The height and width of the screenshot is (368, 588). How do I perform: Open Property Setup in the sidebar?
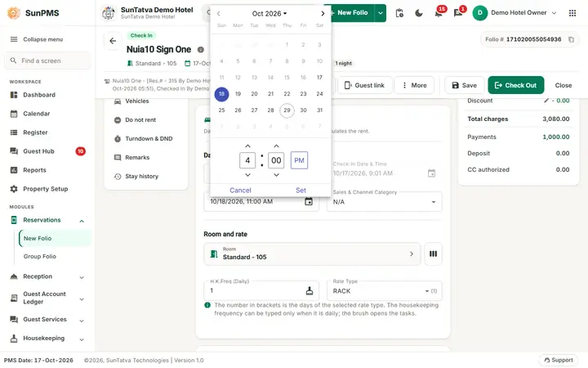(47, 189)
